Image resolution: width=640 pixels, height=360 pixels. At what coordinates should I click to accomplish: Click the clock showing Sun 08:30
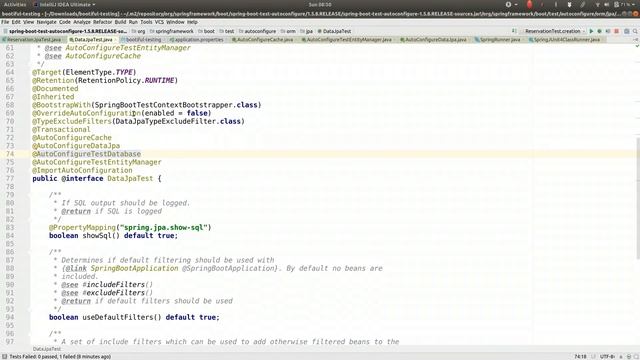[x=320, y=4]
